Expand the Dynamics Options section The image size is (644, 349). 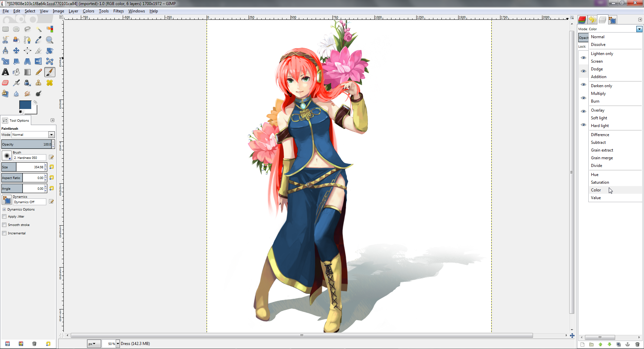tap(4, 210)
